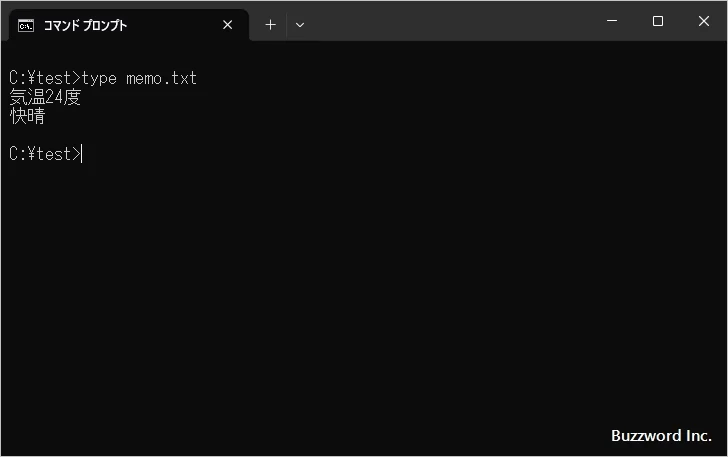728x457 pixels.
Task: Close the コマンド プロンプト tab
Action: [x=228, y=25]
